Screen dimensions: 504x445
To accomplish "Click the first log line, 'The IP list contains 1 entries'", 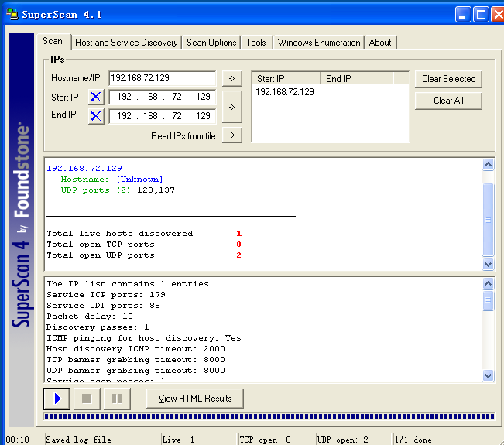I will 128,284.
